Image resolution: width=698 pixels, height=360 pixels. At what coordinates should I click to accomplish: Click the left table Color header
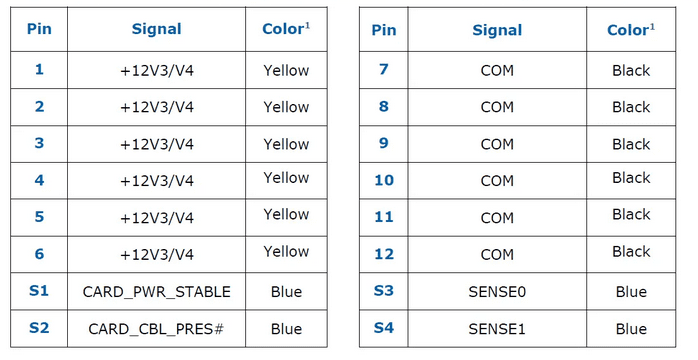(x=286, y=29)
